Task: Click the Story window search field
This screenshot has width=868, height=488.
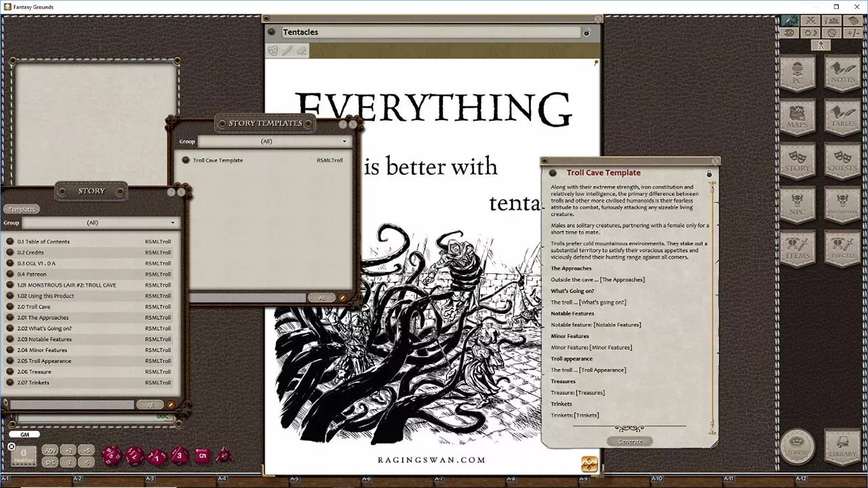Action: coord(71,405)
